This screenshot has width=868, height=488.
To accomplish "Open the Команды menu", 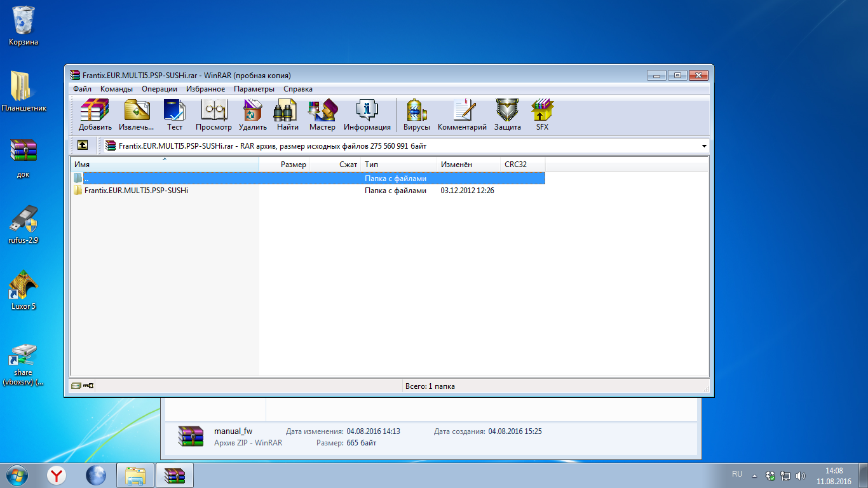I will [x=116, y=89].
